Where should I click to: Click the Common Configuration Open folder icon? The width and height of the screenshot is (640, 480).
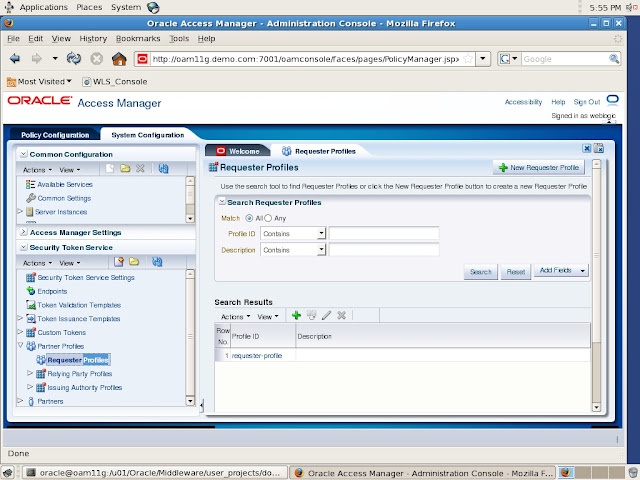(x=125, y=169)
